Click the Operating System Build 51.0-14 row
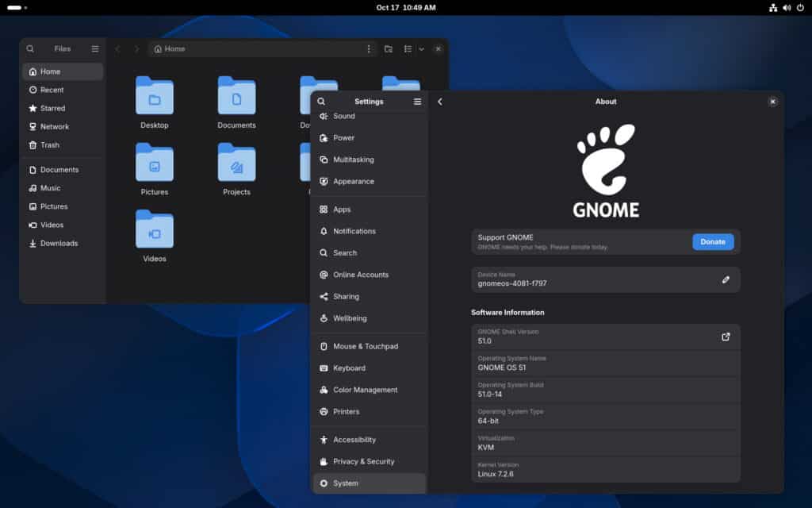 pyautogui.click(x=605, y=390)
